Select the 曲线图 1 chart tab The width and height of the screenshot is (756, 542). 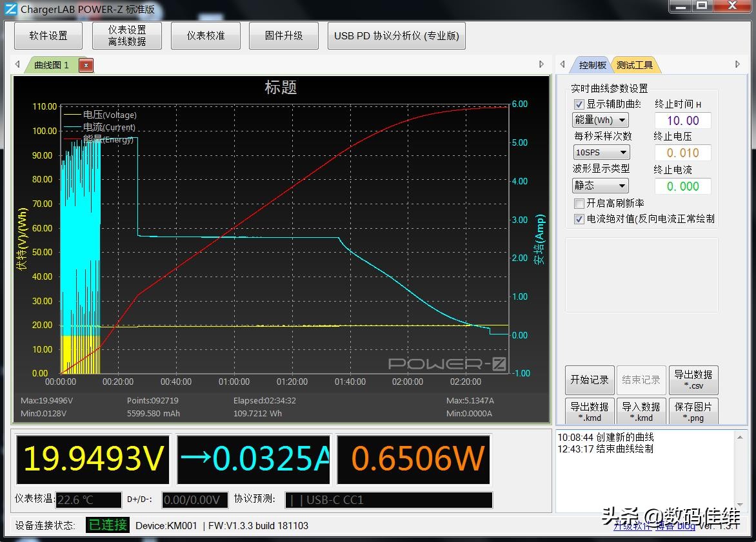[52, 64]
